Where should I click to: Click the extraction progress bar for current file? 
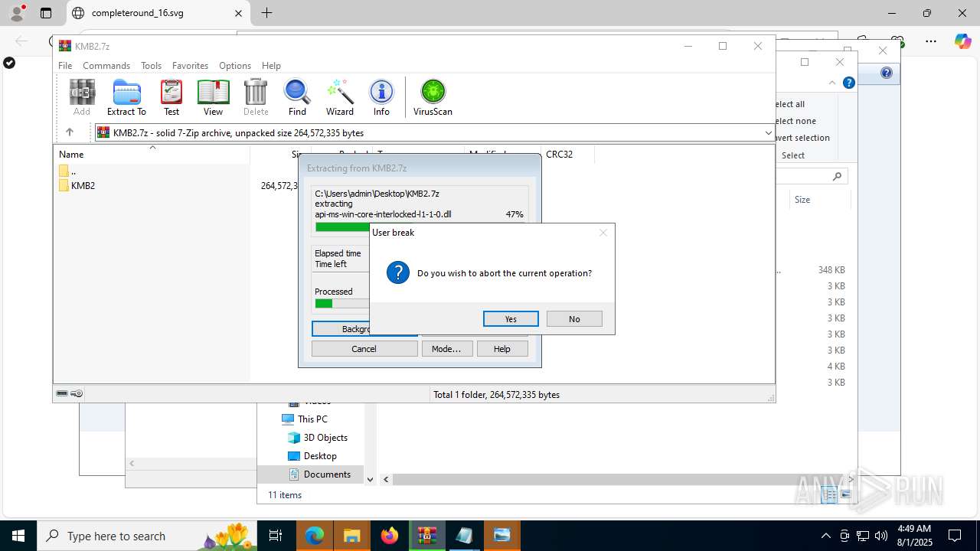(342, 227)
